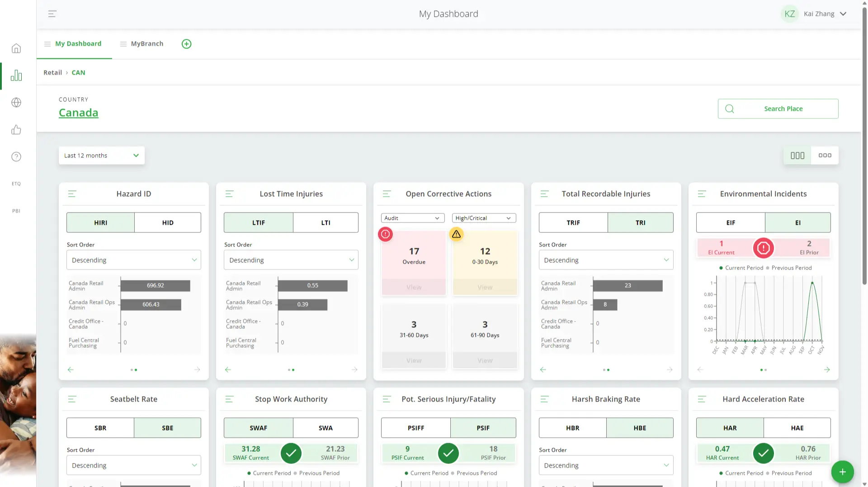Toggle Hazard ID to HID view
Image resolution: width=868 pixels, height=487 pixels.
coord(168,222)
